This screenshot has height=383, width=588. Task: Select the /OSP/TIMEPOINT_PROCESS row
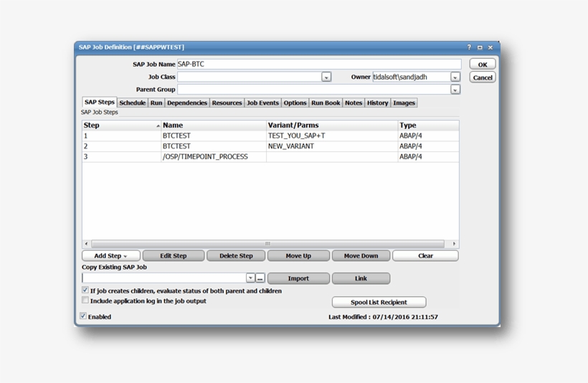(270, 157)
